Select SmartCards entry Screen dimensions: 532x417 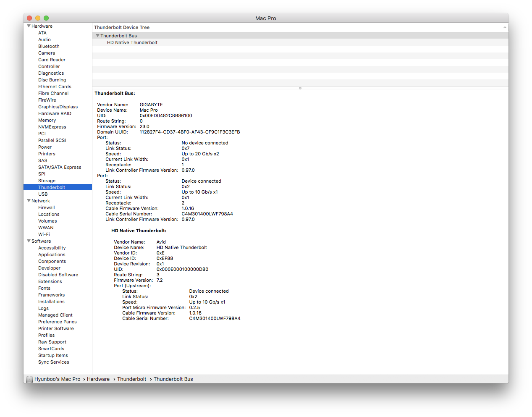coord(51,349)
